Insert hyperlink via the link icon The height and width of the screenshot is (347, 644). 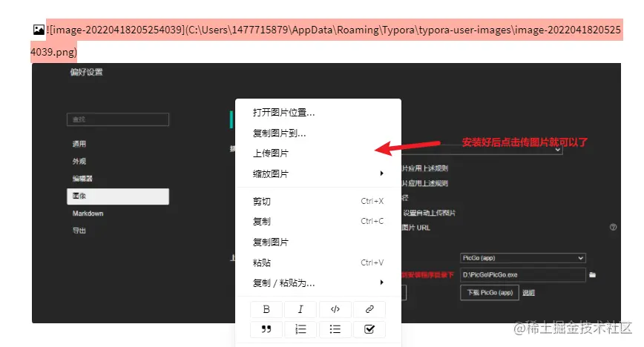pos(369,309)
